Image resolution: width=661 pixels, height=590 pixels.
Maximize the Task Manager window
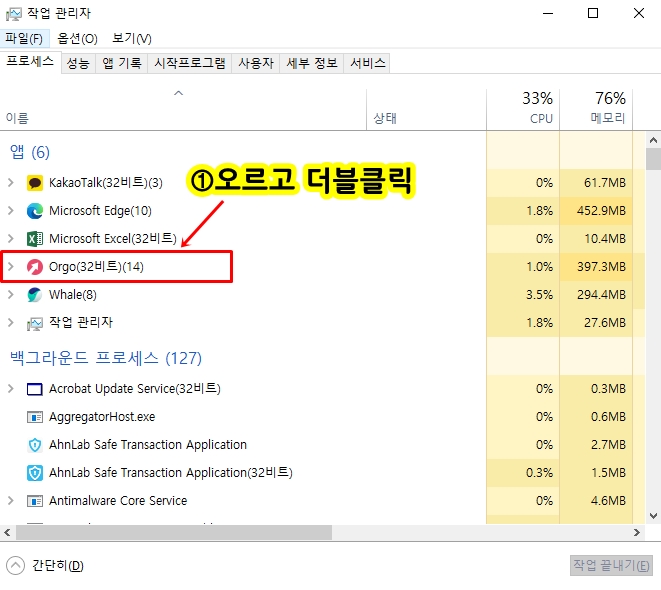tap(593, 13)
